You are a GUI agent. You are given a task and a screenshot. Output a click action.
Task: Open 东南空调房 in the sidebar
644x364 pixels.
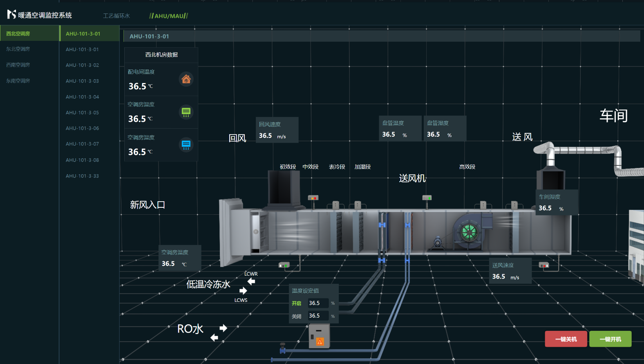pyautogui.click(x=18, y=81)
